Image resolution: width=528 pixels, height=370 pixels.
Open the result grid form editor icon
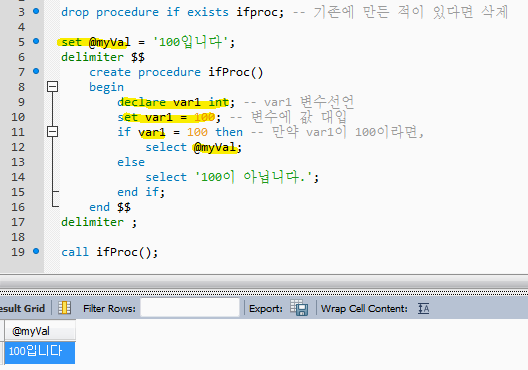64,308
